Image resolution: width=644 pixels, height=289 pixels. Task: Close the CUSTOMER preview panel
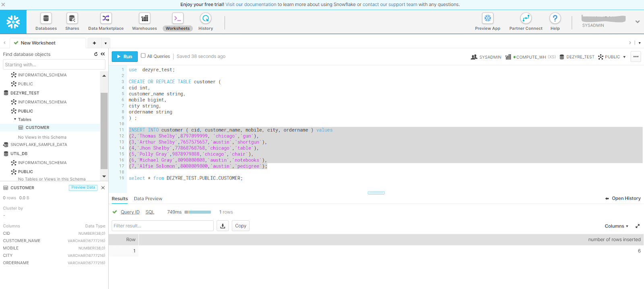click(103, 188)
